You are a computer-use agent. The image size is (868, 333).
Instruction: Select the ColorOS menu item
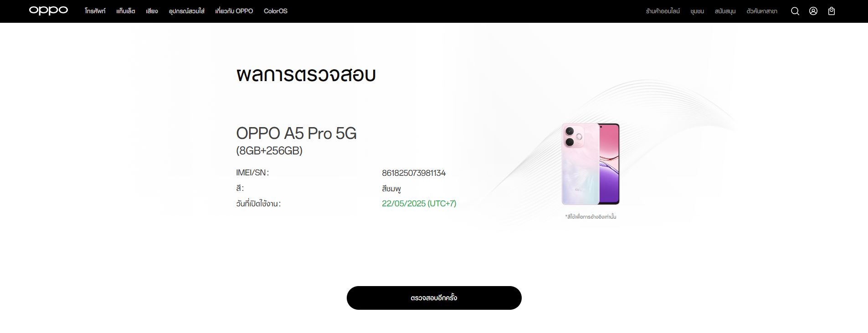point(275,11)
